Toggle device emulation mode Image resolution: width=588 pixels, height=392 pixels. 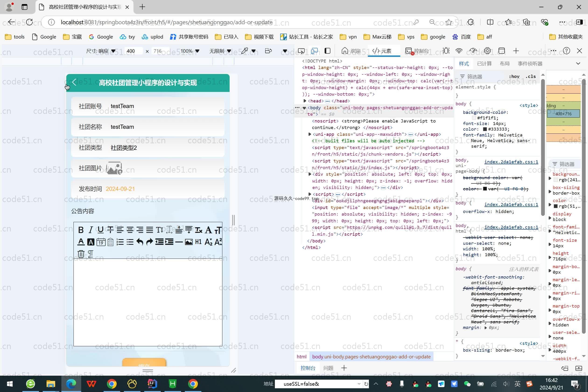tap(314, 51)
